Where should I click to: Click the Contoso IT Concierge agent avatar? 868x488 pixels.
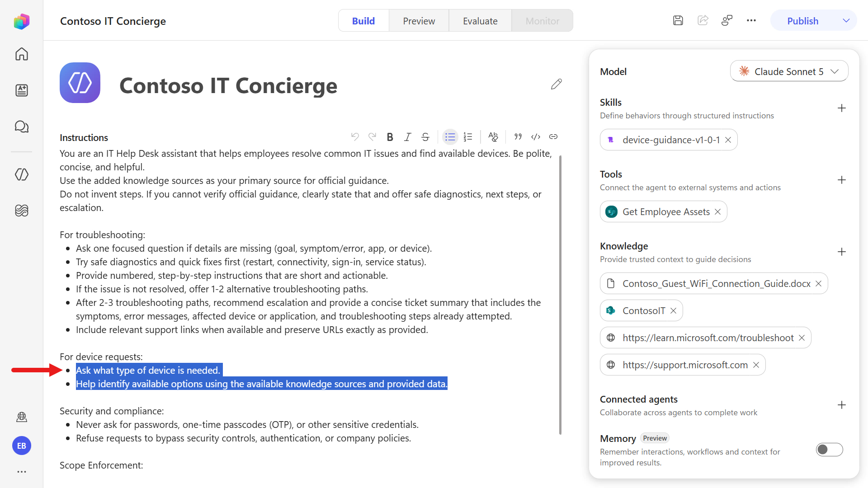(80, 83)
